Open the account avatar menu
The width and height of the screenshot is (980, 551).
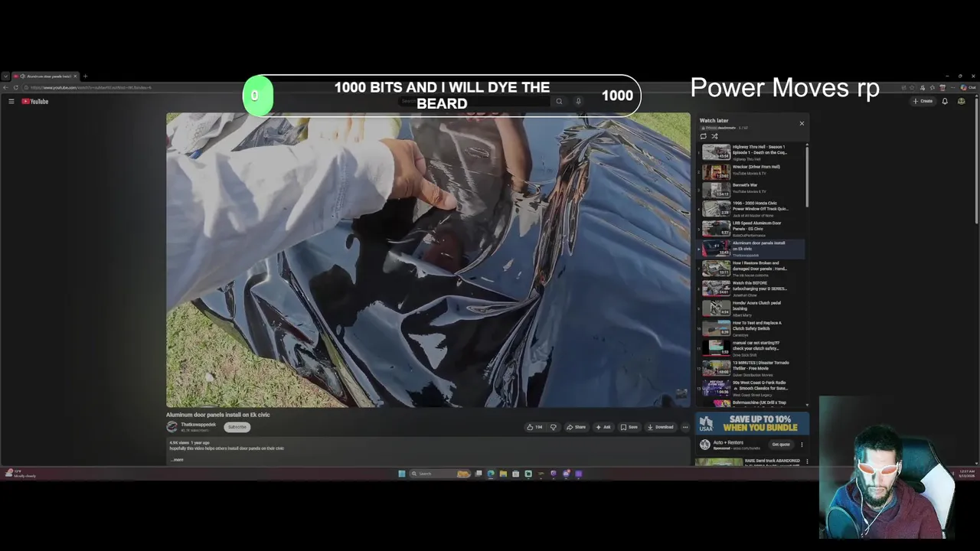tap(962, 101)
